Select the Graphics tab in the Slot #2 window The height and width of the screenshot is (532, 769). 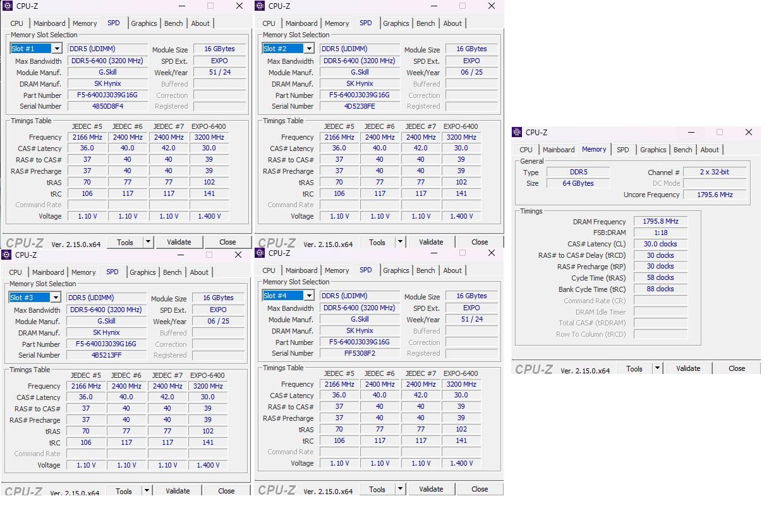(396, 23)
